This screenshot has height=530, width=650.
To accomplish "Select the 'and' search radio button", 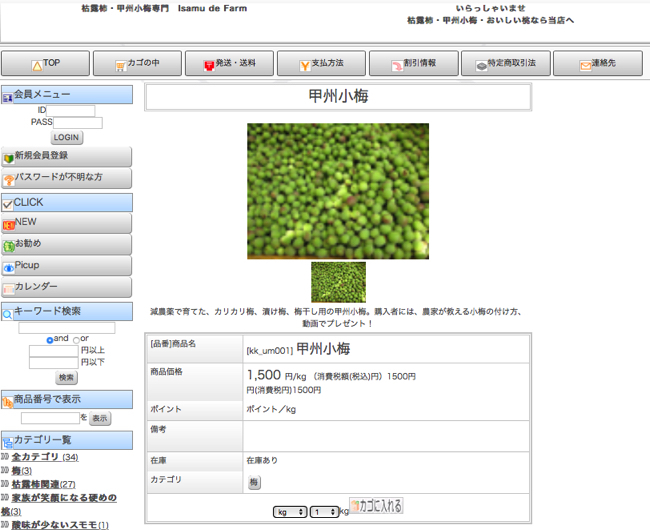I will [50, 340].
